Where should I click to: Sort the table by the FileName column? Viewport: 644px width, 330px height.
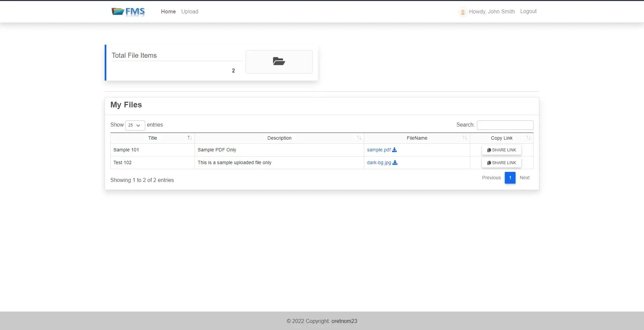click(417, 138)
